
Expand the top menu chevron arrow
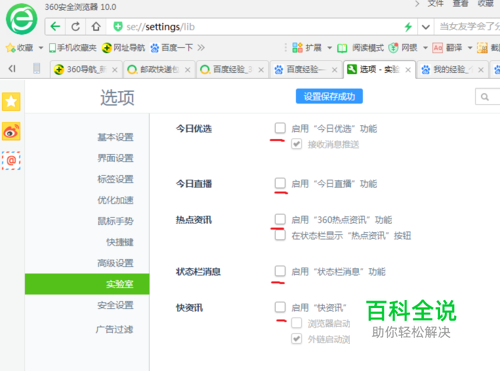[417, 4]
